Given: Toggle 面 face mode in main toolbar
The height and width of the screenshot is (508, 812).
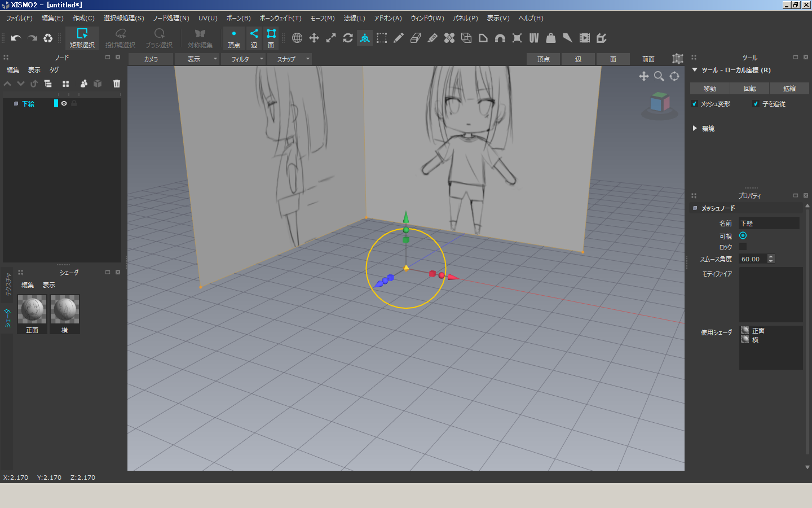Looking at the screenshot, I should coord(271,38).
